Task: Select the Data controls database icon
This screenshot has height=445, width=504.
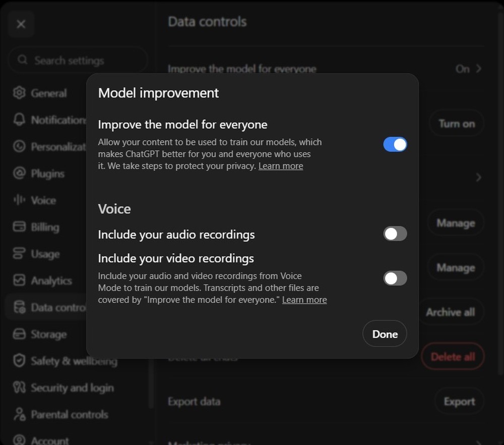Action: [19, 307]
